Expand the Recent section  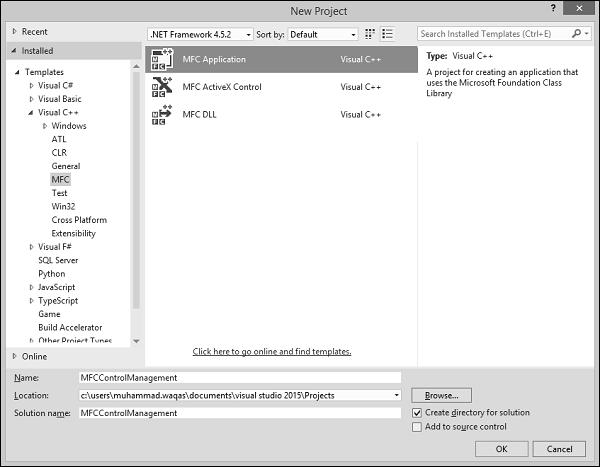[x=15, y=31]
